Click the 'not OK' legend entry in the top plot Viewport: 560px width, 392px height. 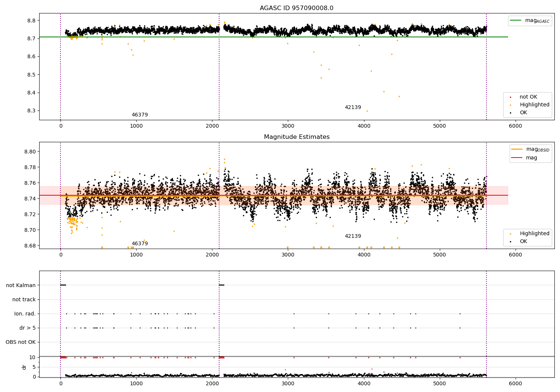pos(524,97)
